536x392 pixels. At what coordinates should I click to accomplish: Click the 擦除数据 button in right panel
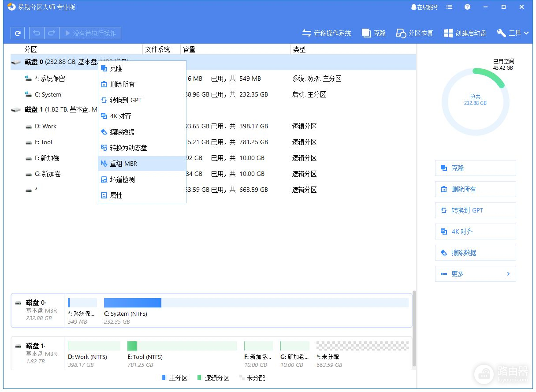point(475,253)
